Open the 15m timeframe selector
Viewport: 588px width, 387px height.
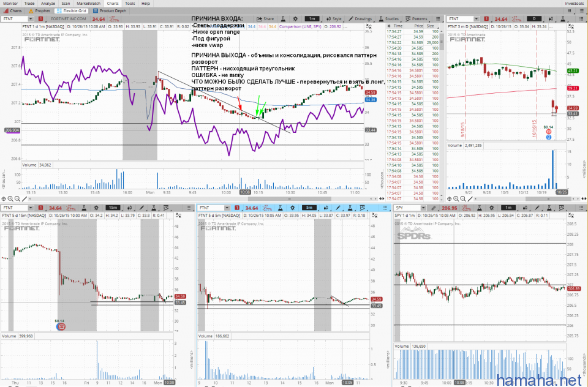pyautogui.click(x=113, y=208)
